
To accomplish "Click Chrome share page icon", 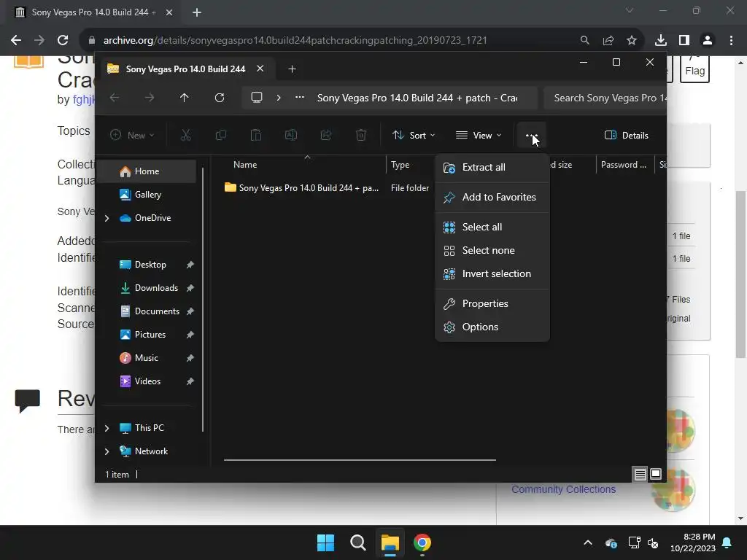I will point(608,41).
